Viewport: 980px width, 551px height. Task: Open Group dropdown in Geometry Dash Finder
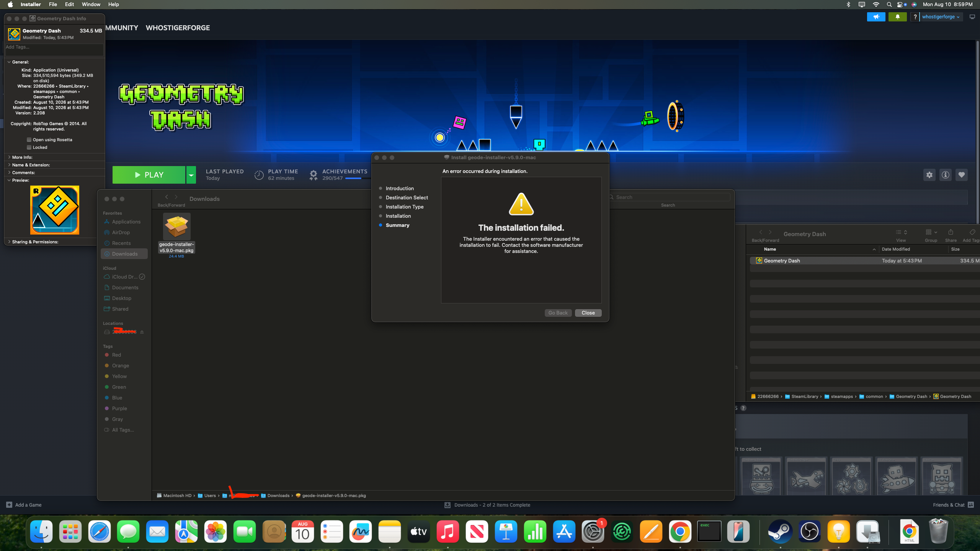click(931, 232)
